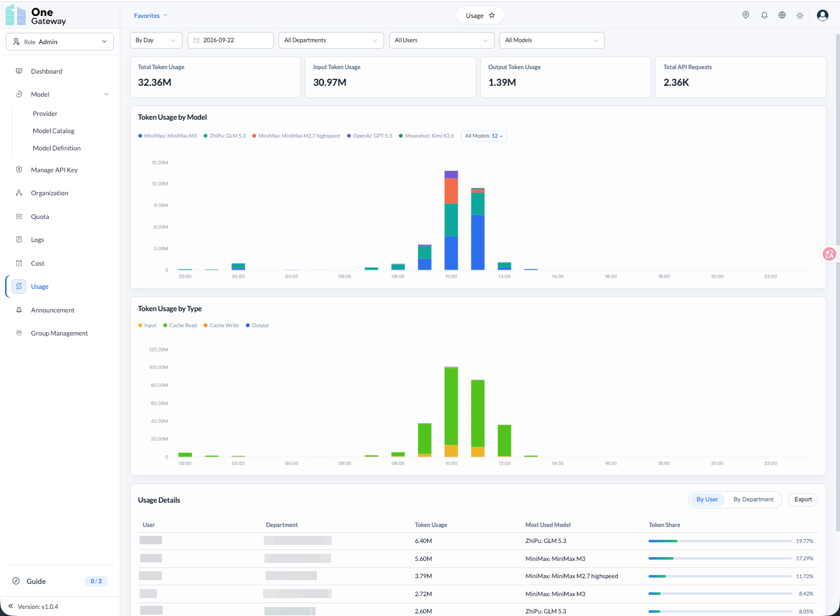Toggle the MiniMax M3 legend series

(x=168, y=136)
